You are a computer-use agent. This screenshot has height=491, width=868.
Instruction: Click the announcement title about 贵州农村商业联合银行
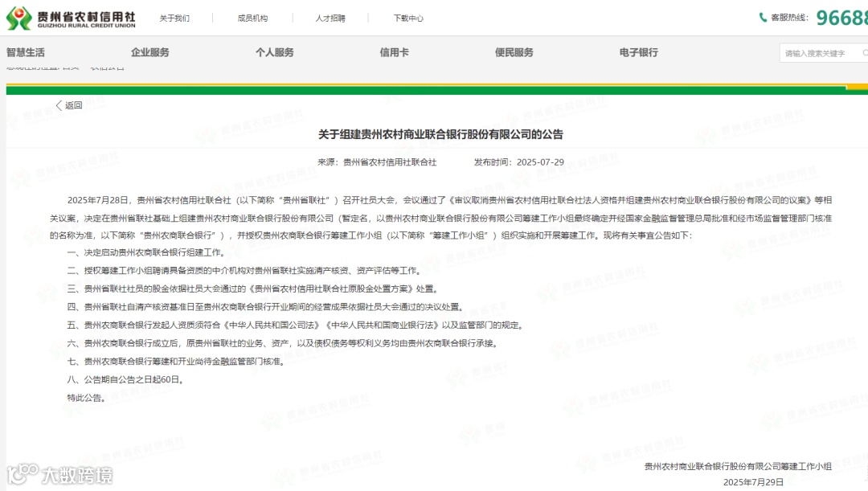(440, 134)
